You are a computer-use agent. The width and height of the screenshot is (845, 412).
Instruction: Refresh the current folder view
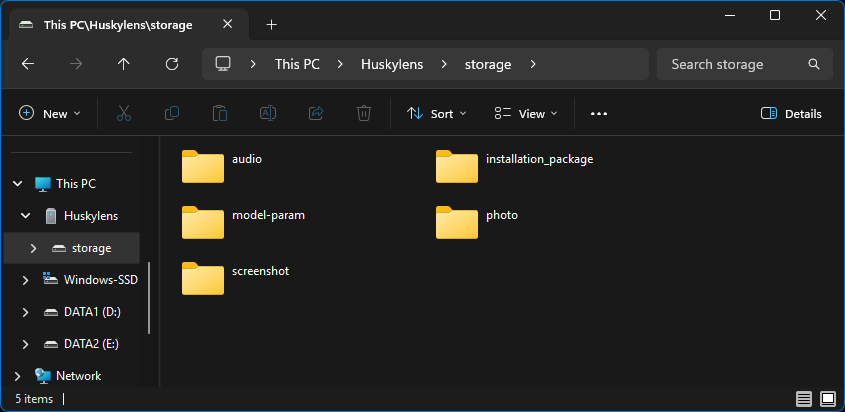coord(172,64)
